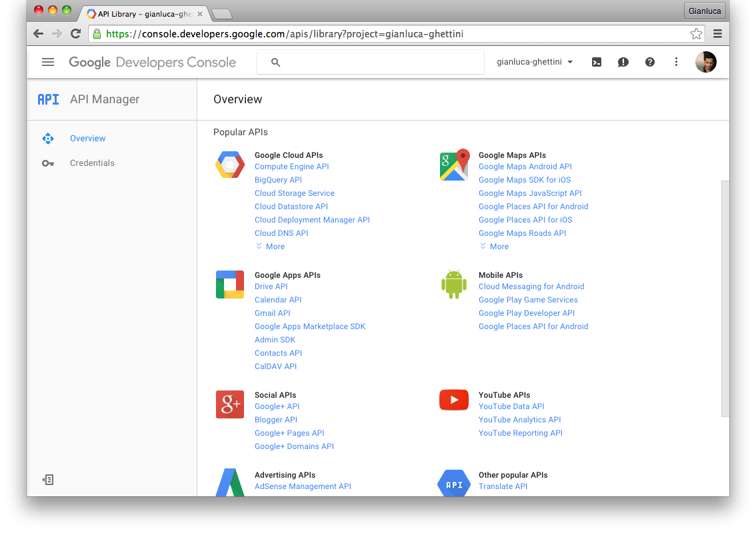This screenshot has width=756, height=533.
Task: Click the API Manager logo icon
Action: click(48, 99)
